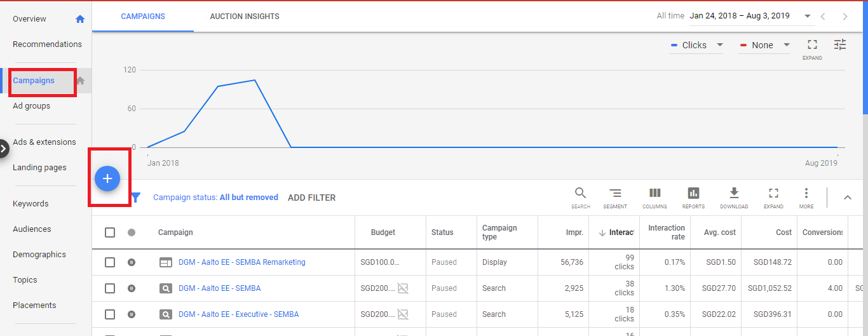
Task: Open Audiences in the sidebar
Action: (32, 229)
